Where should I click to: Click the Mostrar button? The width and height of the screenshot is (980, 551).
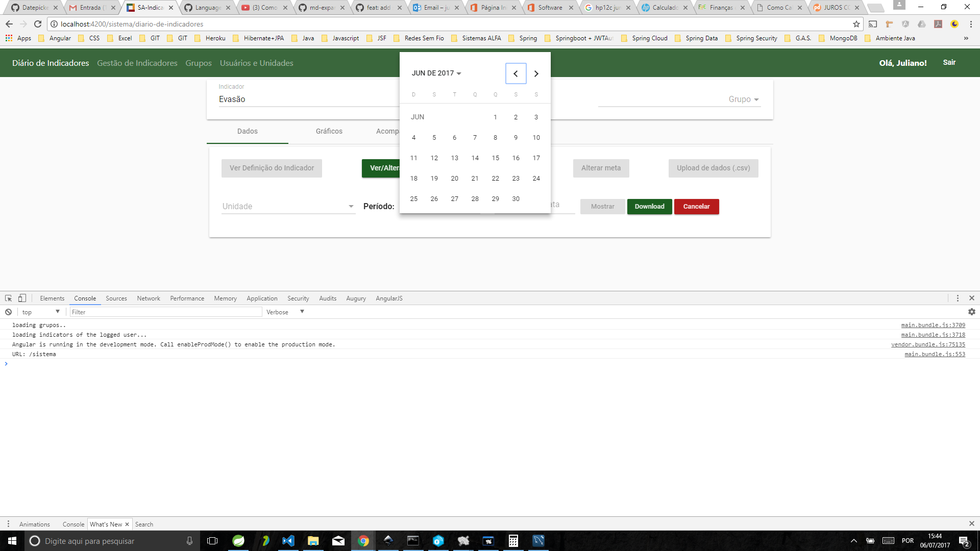[603, 207]
